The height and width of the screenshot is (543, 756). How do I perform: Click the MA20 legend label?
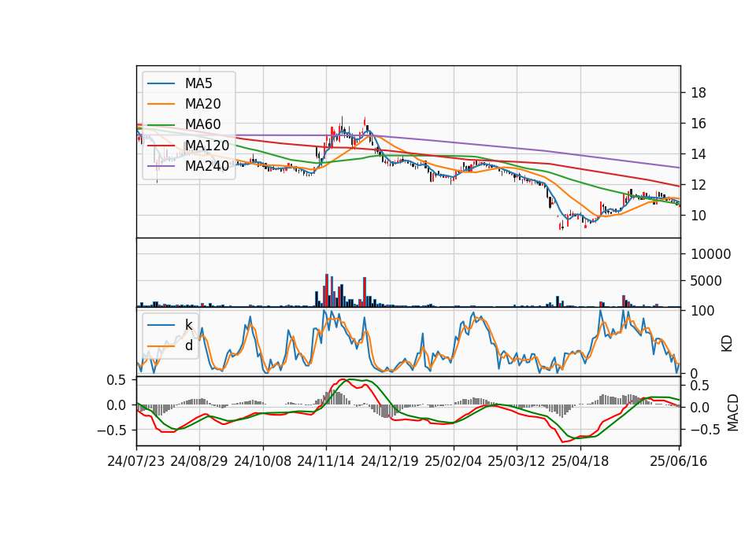click(x=202, y=104)
